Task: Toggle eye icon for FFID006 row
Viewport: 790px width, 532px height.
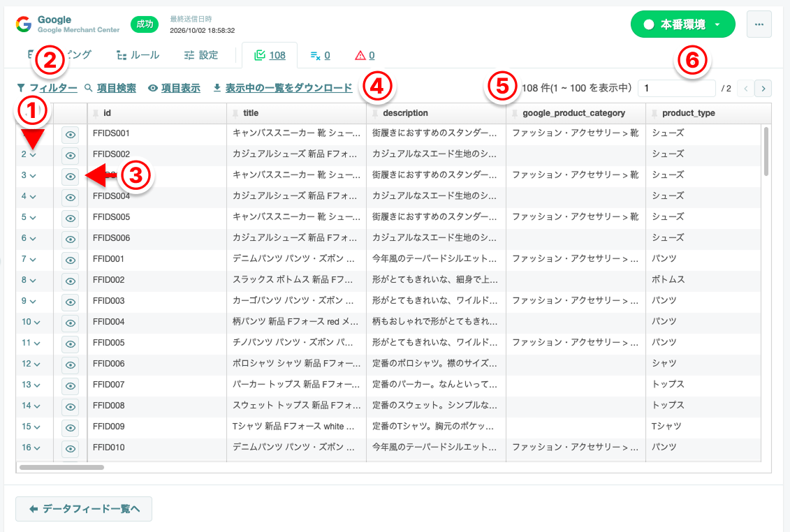Action: pos(71,364)
